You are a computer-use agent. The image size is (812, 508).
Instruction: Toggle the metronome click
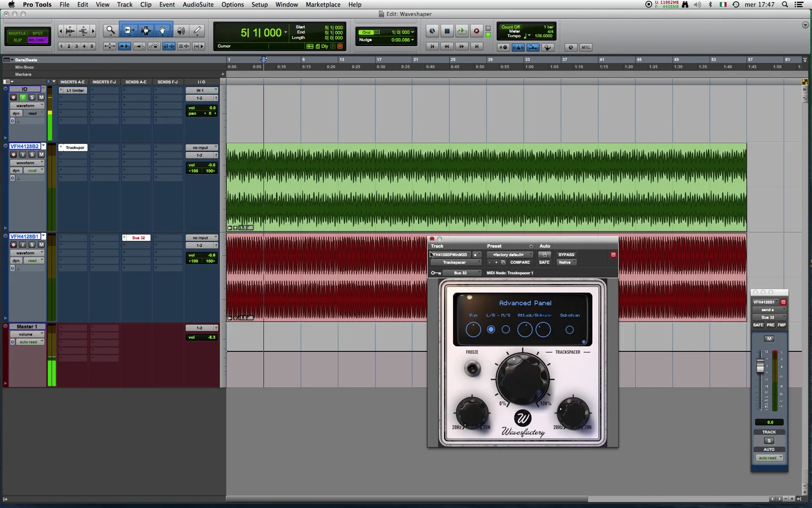click(x=518, y=47)
